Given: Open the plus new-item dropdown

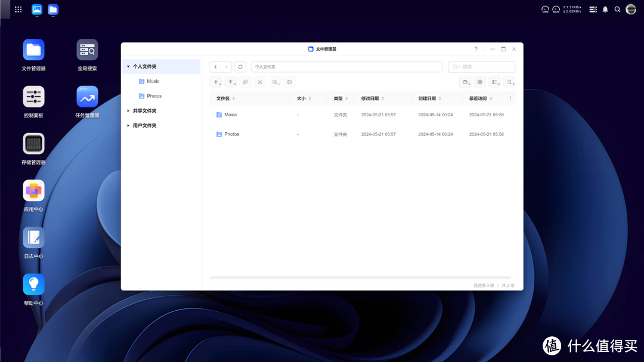Looking at the screenshot, I should (217, 82).
